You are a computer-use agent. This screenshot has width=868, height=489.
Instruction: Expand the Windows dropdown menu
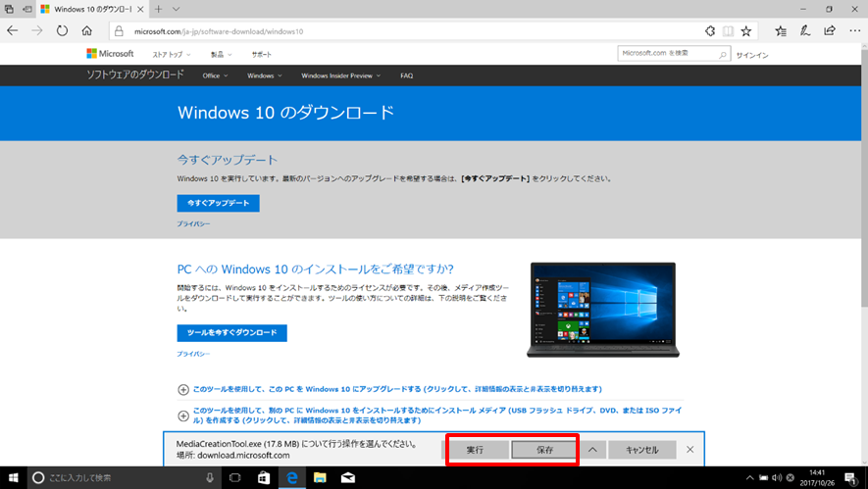tap(264, 75)
